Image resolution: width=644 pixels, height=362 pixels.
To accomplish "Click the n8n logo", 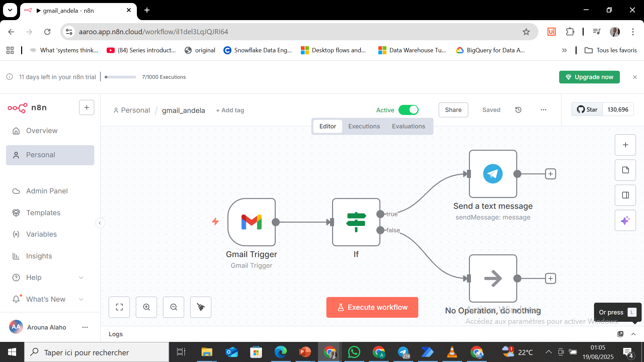I will (x=27, y=108).
